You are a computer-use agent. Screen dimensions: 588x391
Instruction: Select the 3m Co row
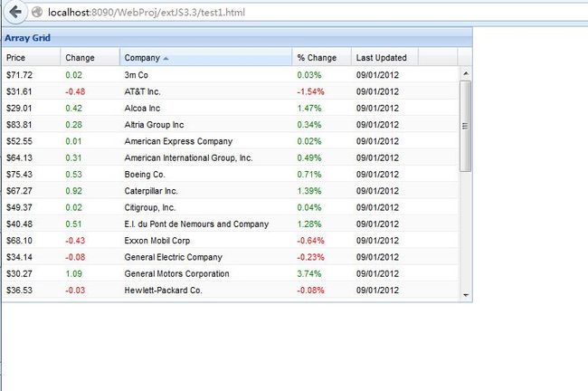231,75
